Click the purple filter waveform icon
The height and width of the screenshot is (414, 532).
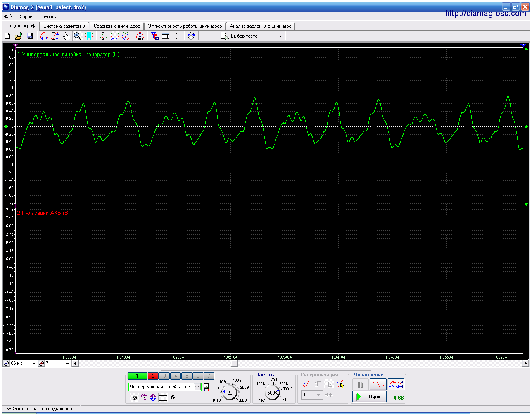pyautogui.click(x=144, y=397)
